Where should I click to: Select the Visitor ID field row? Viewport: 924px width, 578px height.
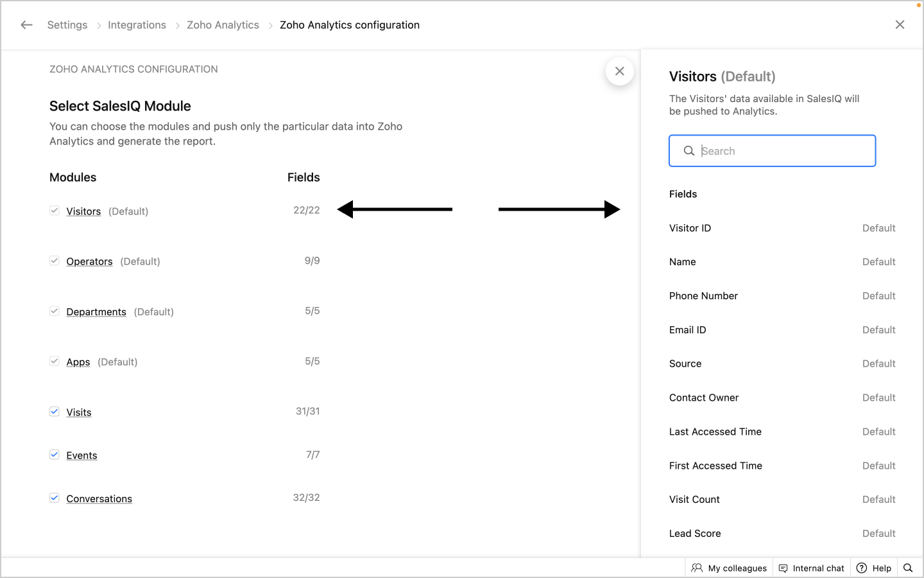click(782, 228)
